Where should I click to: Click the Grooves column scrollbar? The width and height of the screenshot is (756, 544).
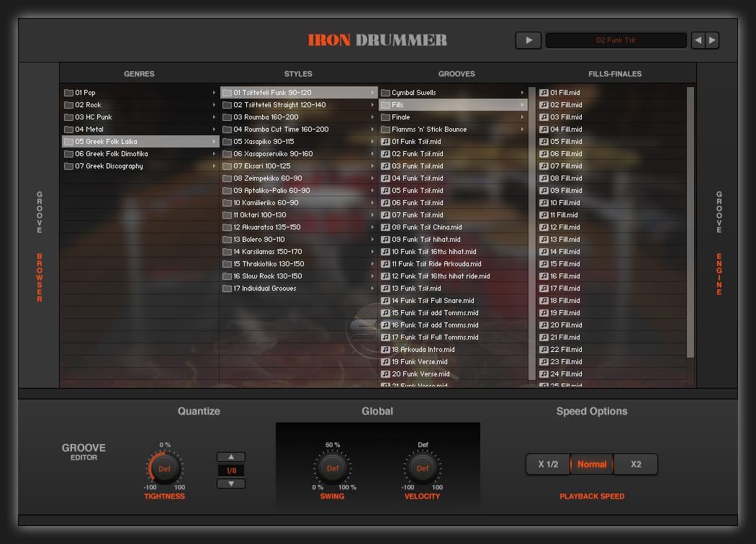click(x=532, y=234)
